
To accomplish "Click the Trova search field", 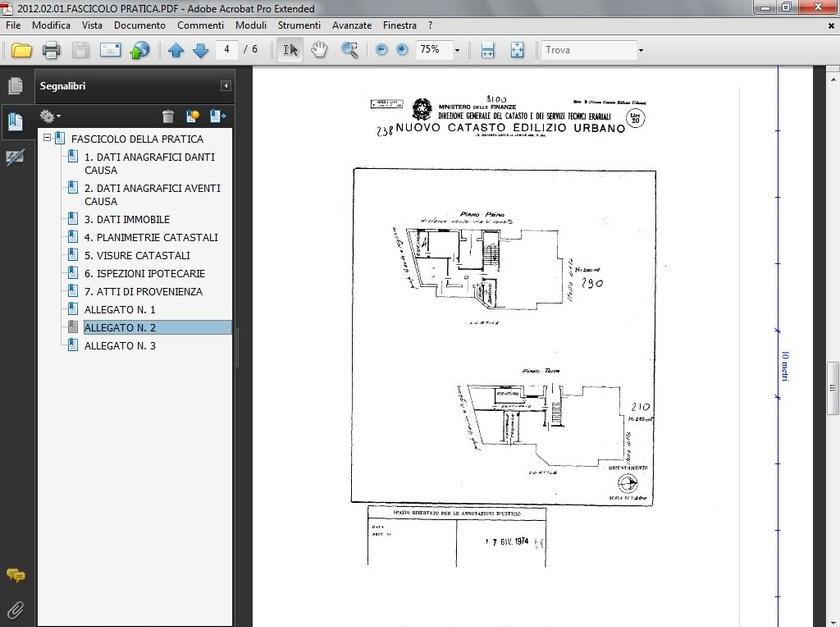I will coord(587,50).
